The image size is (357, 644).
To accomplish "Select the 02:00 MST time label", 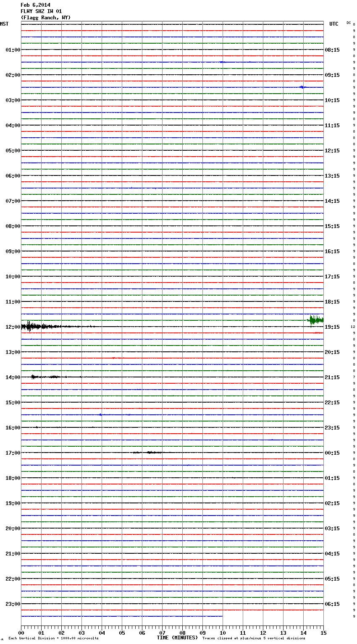I will (13, 75).
